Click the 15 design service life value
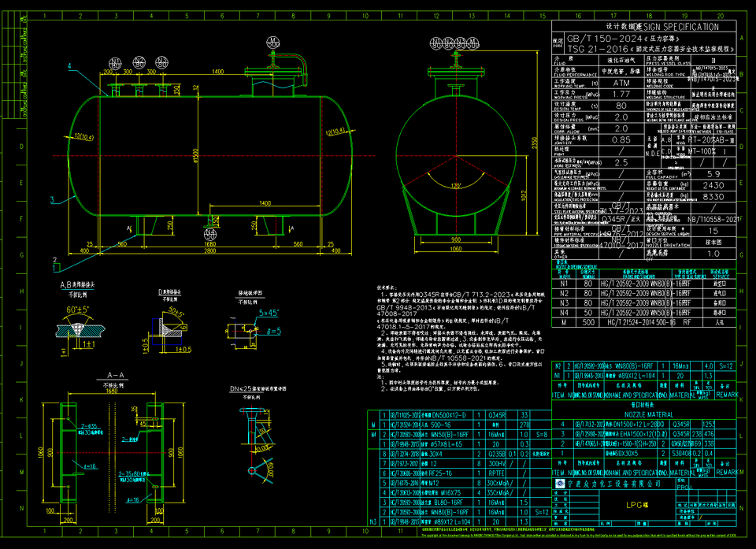This screenshot has width=756, height=549. 713,231
